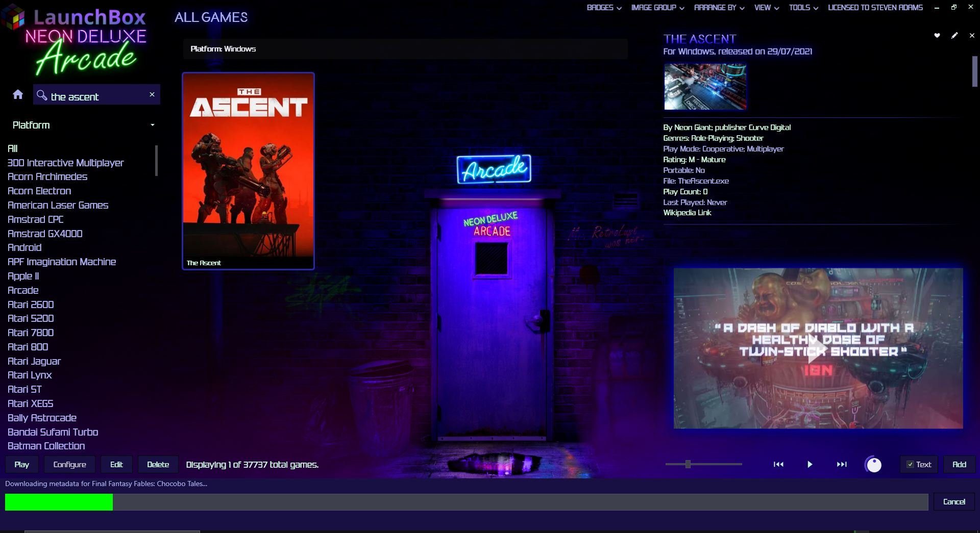Play the music track
The height and width of the screenshot is (533, 980).
pyautogui.click(x=810, y=464)
